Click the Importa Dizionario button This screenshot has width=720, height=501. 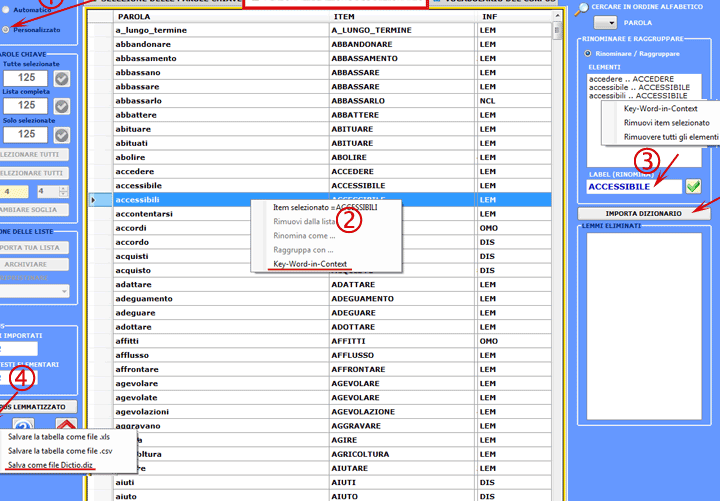click(643, 213)
